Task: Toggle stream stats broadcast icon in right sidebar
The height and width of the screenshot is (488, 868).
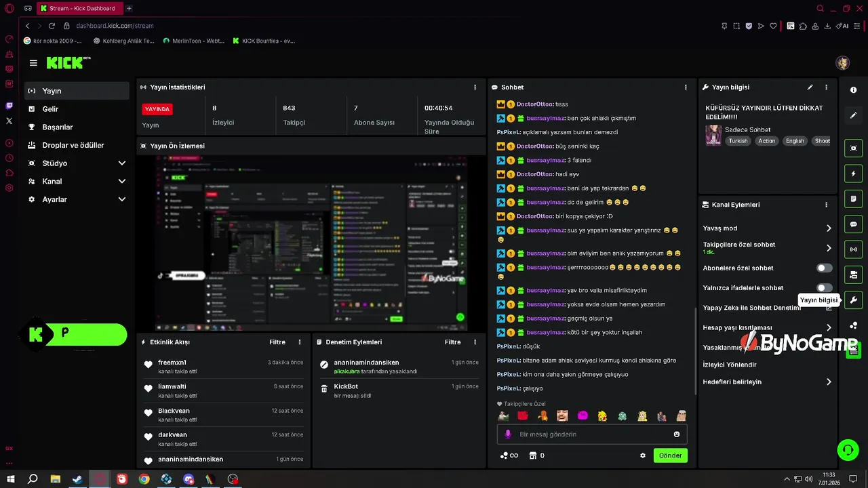Action: tap(853, 249)
